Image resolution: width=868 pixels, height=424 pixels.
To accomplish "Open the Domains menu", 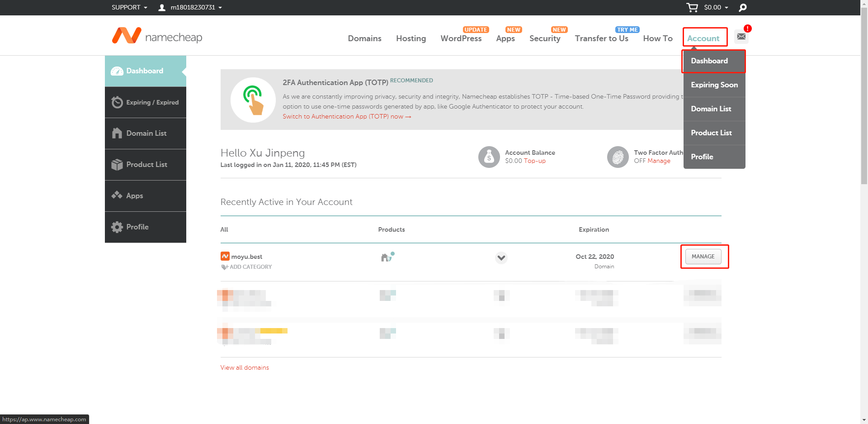I will click(x=365, y=38).
